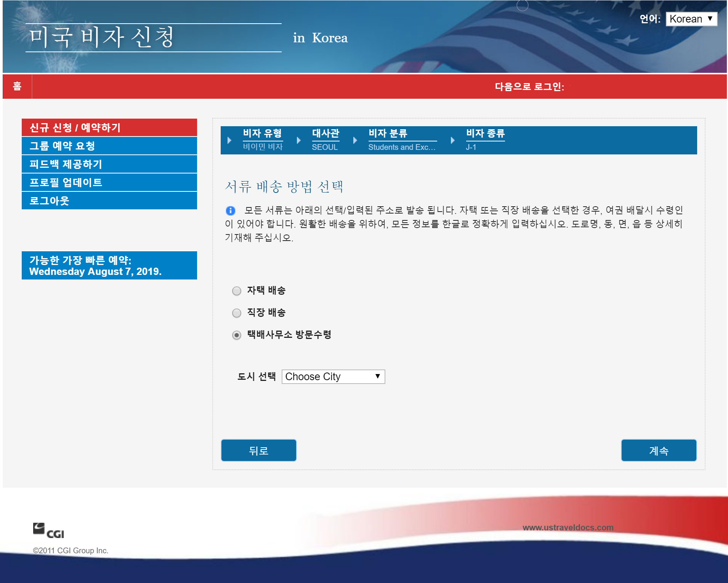
Task: Click 로그아웃 in the sidebar
Action: [x=109, y=201]
